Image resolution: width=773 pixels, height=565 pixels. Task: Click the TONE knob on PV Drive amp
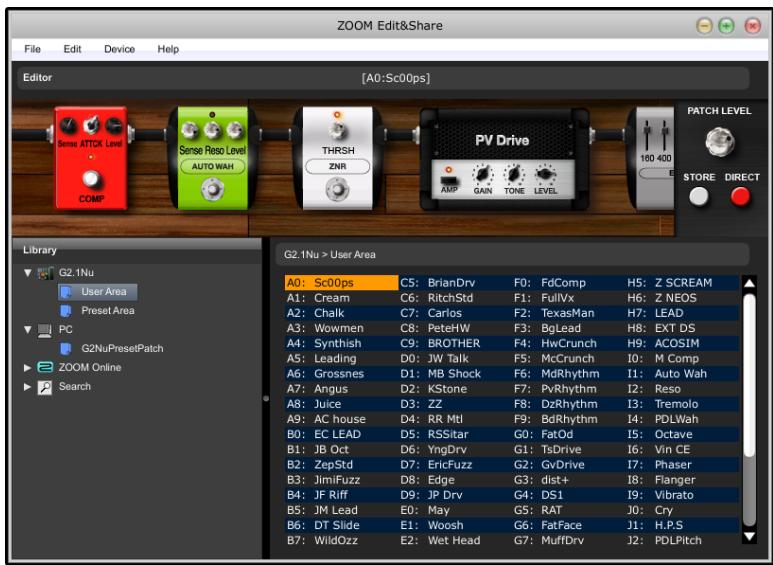(x=514, y=174)
